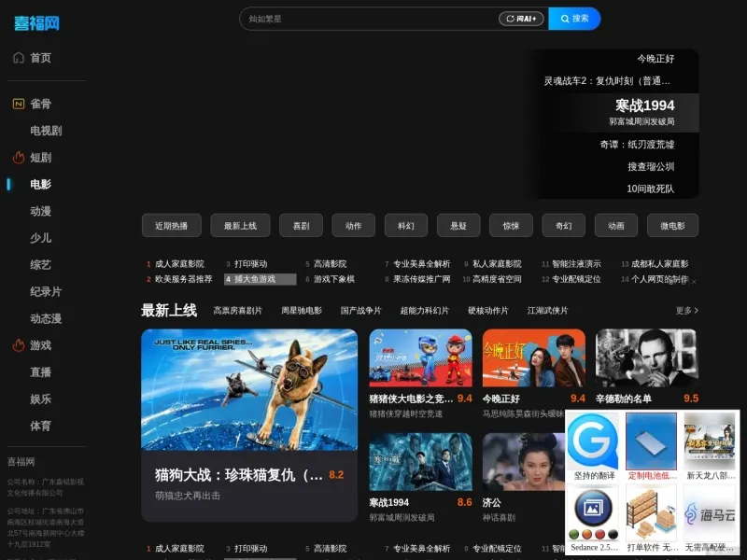This screenshot has width=747, height=560.
Task: Open the 硬核动作片 filter link
Action: (487, 311)
